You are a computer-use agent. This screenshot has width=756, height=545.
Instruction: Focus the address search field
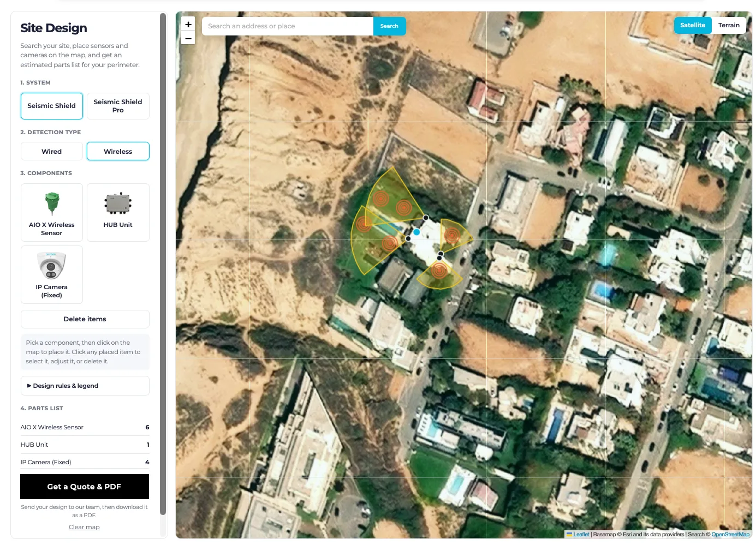[x=288, y=26]
